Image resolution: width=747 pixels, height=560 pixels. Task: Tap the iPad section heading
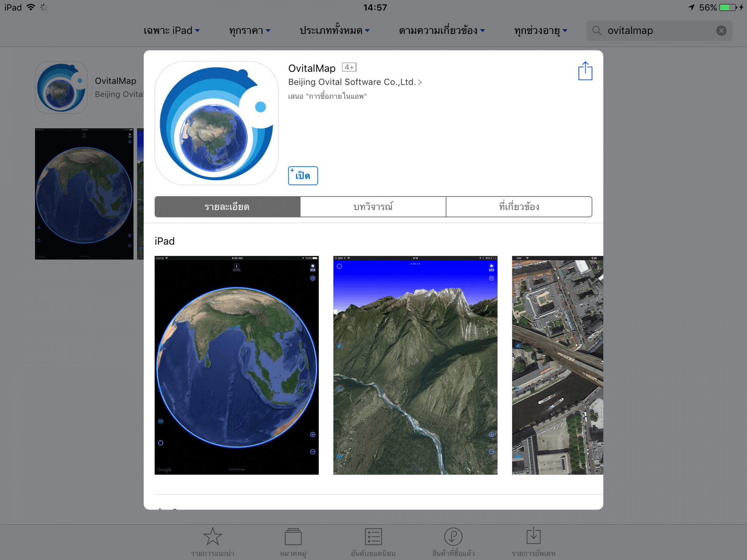(x=165, y=241)
